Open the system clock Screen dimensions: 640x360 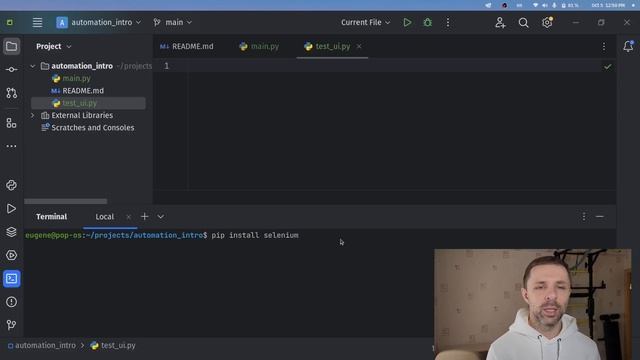tap(608, 5)
